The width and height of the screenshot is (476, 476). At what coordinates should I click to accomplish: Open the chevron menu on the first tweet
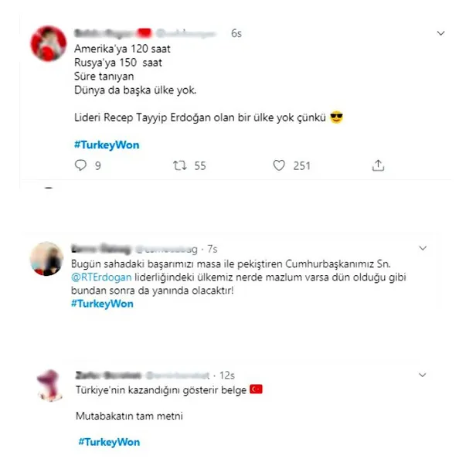(x=441, y=34)
